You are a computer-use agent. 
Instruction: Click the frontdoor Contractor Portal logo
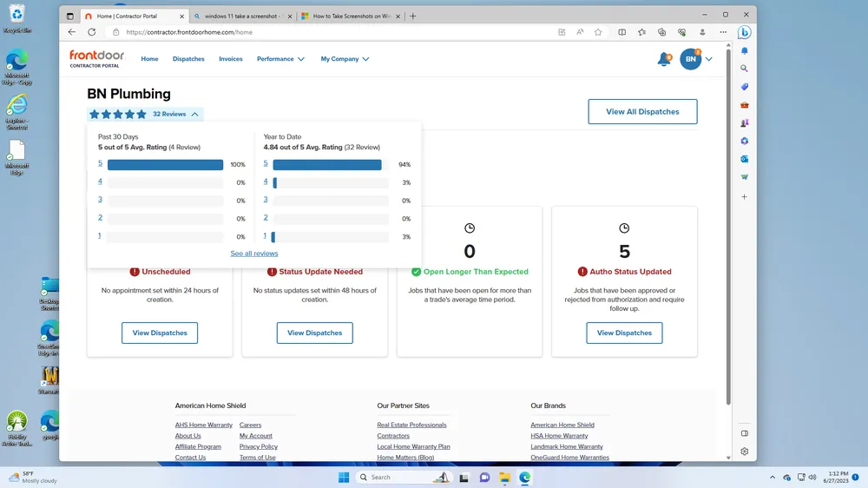point(97,59)
